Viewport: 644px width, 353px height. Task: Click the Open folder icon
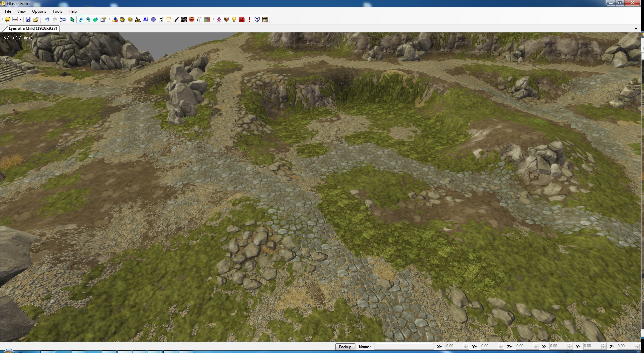tap(36, 20)
